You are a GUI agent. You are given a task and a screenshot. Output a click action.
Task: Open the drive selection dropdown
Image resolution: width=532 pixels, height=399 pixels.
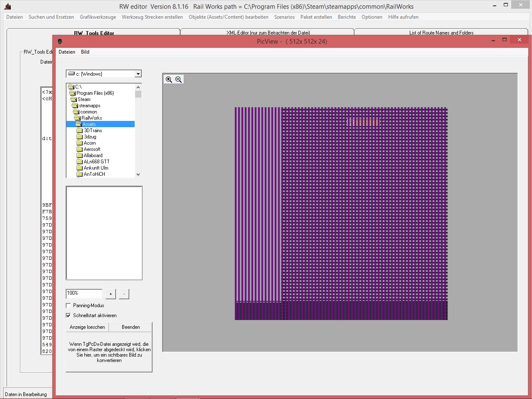click(x=138, y=74)
